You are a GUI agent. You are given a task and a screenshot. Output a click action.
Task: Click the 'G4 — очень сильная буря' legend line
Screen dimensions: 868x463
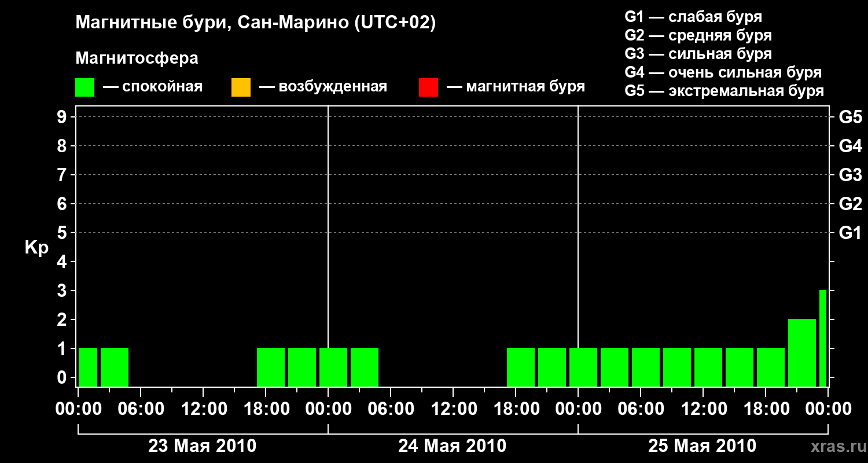(x=723, y=72)
